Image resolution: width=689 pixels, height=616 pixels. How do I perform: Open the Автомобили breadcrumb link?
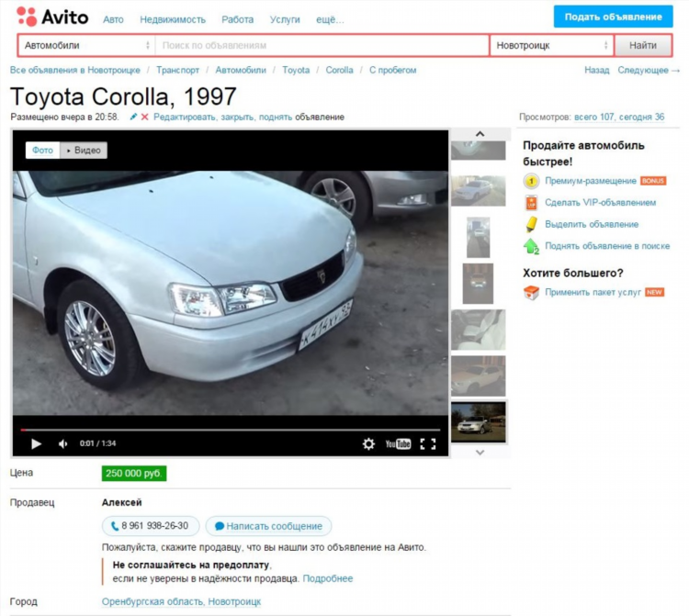(241, 71)
